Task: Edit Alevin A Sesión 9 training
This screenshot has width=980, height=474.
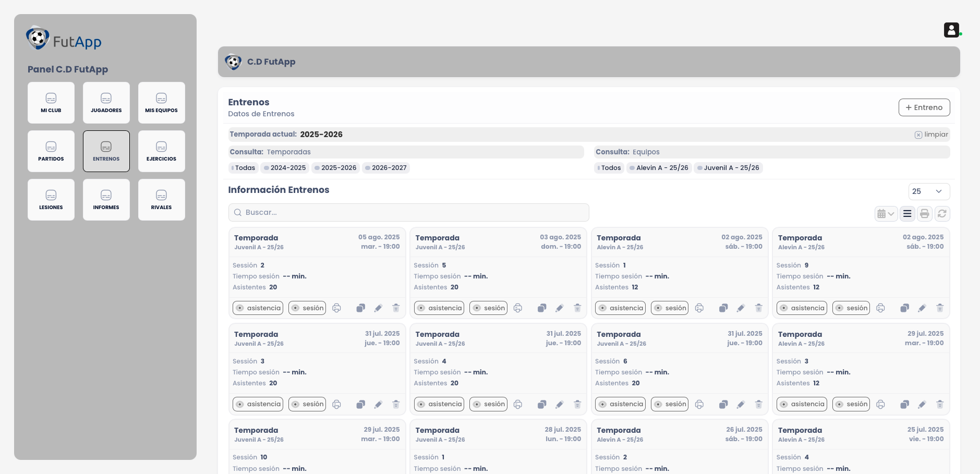Action: [922, 308]
